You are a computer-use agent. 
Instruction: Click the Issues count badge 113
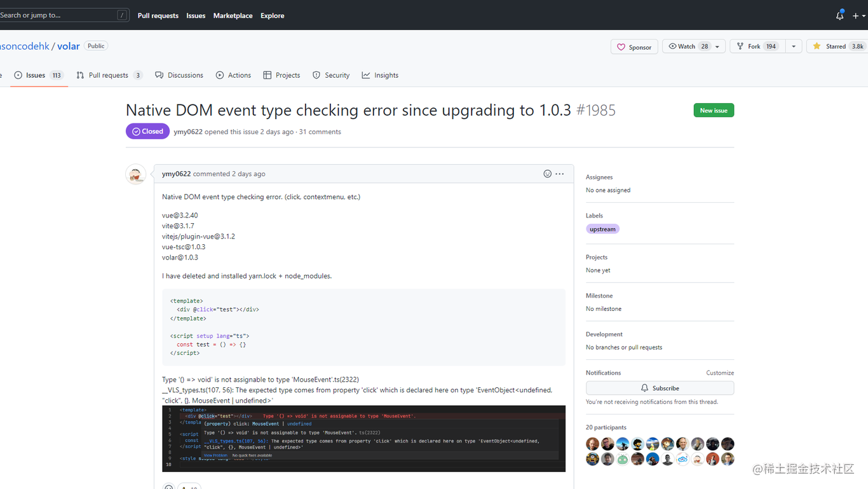[x=57, y=75]
